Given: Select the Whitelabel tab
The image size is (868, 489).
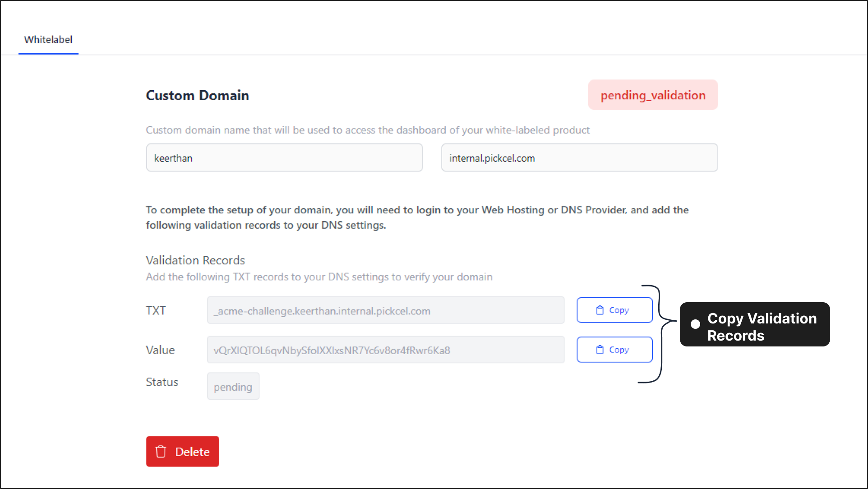Looking at the screenshot, I should tap(48, 39).
